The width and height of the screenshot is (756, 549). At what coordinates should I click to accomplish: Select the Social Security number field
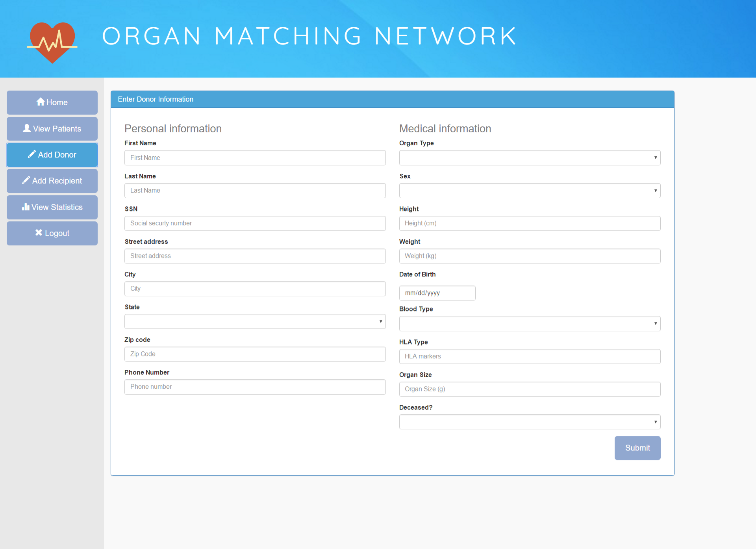coord(255,223)
